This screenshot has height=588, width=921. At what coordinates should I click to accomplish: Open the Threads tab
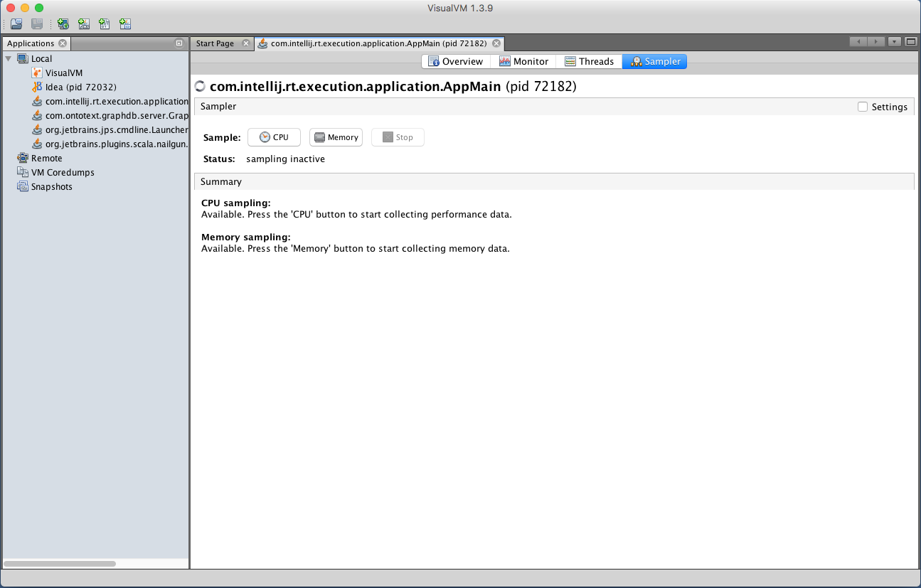tap(589, 62)
